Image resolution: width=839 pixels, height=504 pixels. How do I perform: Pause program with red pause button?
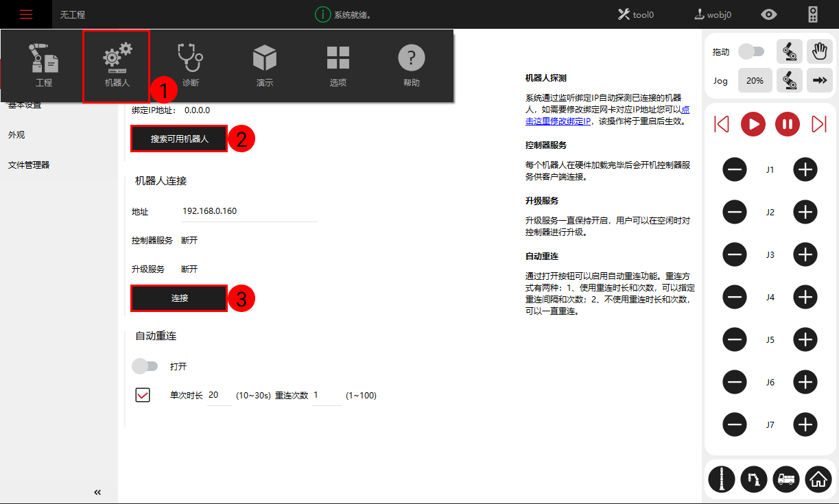[x=788, y=124]
